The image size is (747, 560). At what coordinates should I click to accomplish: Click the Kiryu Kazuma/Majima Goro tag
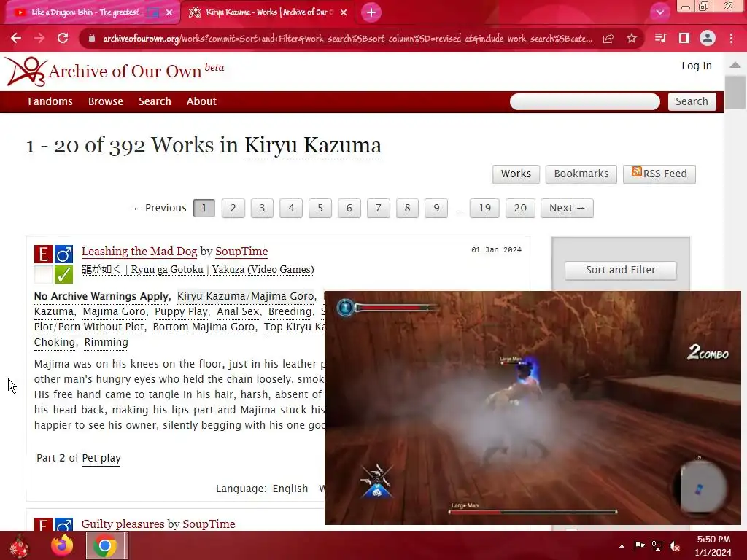coord(245,296)
